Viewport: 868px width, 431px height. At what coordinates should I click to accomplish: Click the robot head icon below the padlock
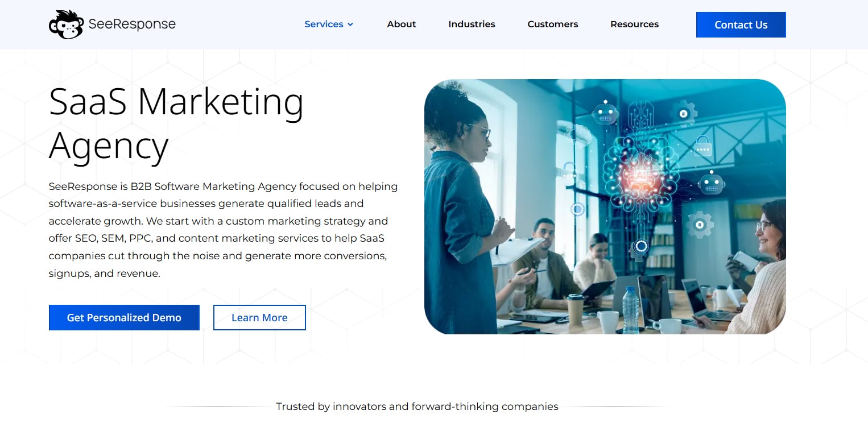711,183
